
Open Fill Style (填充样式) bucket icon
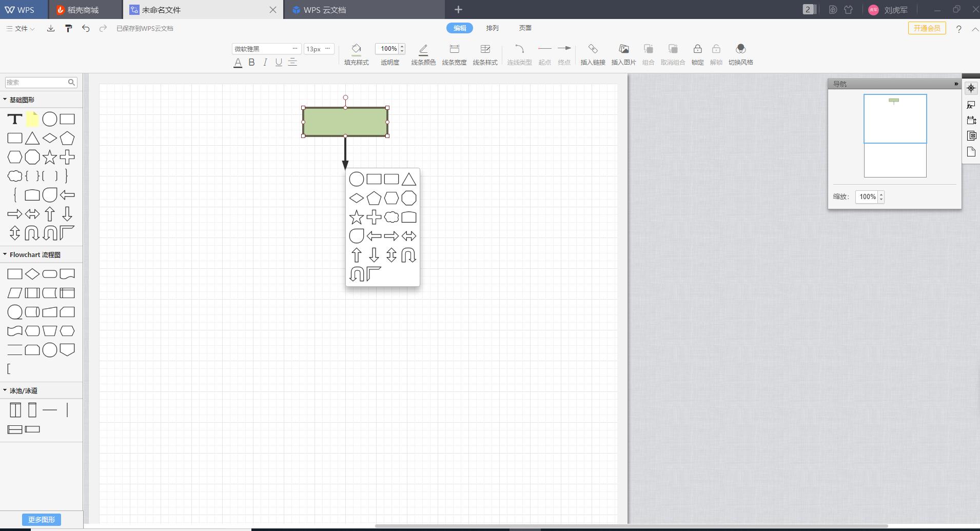click(356, 49)
